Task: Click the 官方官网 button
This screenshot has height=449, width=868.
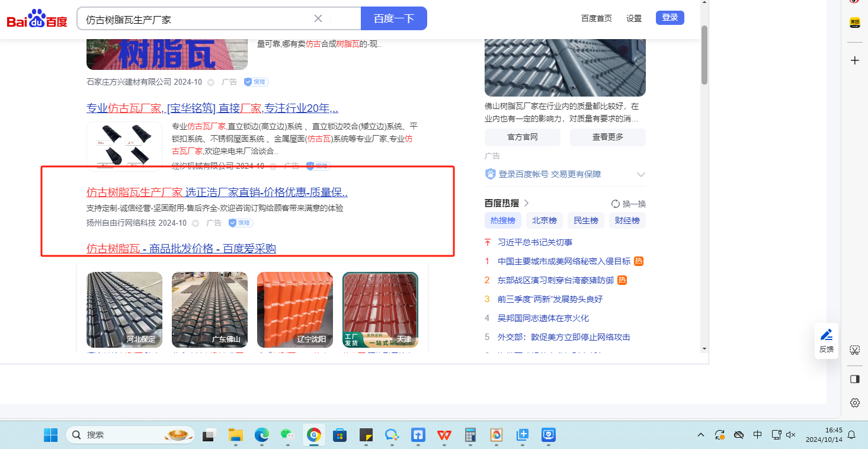Action: pos(523,137)
